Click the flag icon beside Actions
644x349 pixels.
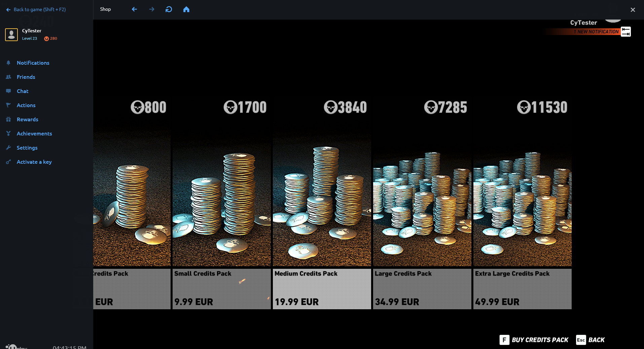(x=8, y=105)
